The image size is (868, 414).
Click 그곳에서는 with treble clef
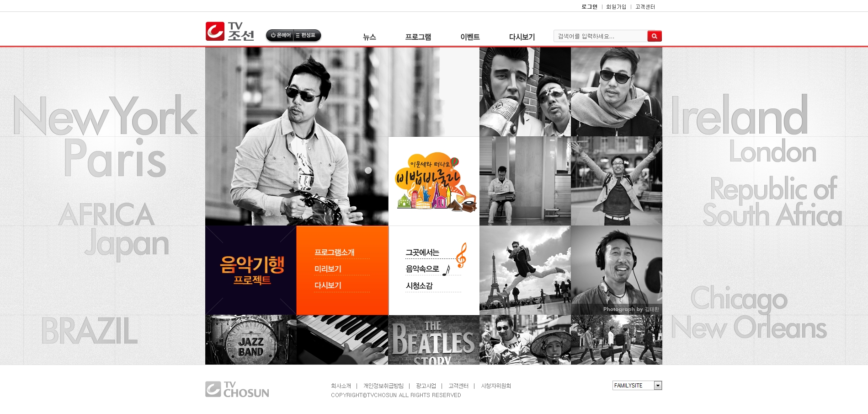tap(422, 253)
